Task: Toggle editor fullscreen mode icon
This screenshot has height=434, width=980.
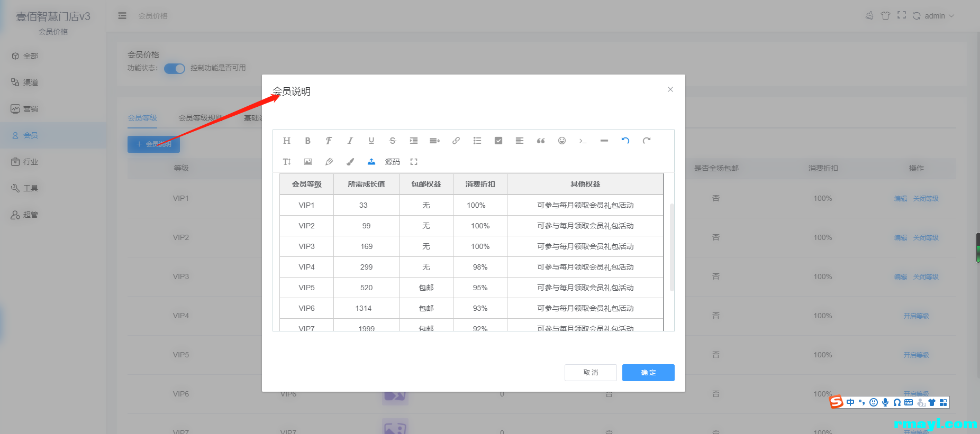Action: coord(414,162)
